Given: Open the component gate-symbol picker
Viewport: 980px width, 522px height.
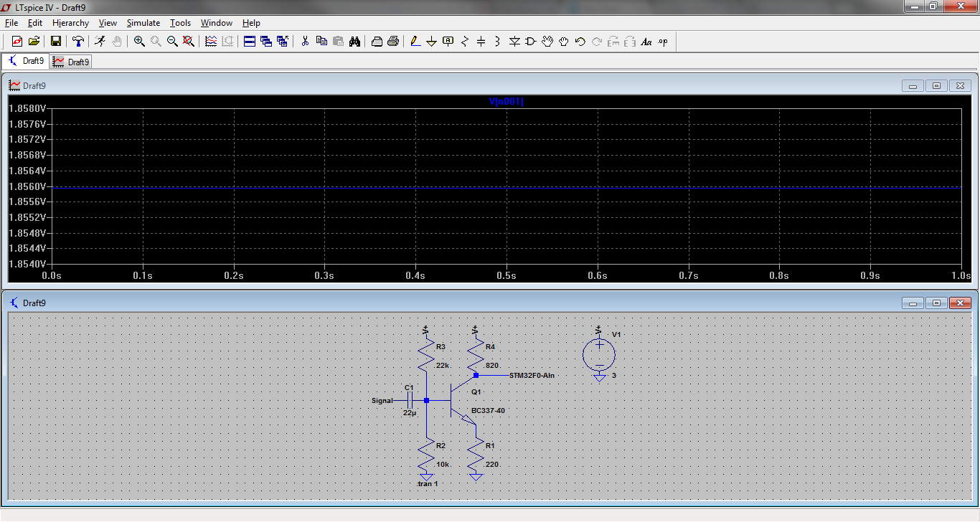Looking at the screenshot, I should point(531,42).
